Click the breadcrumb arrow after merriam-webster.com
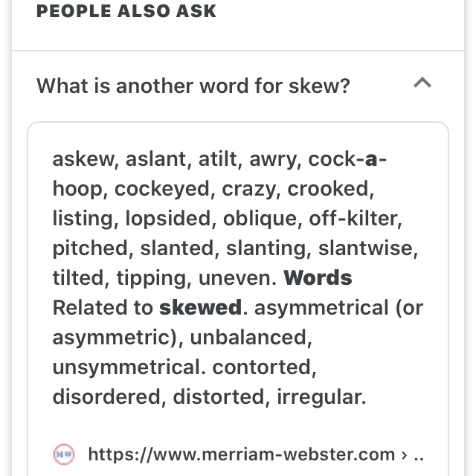Viewport: 476px width, 476px height. pos(404,455)
